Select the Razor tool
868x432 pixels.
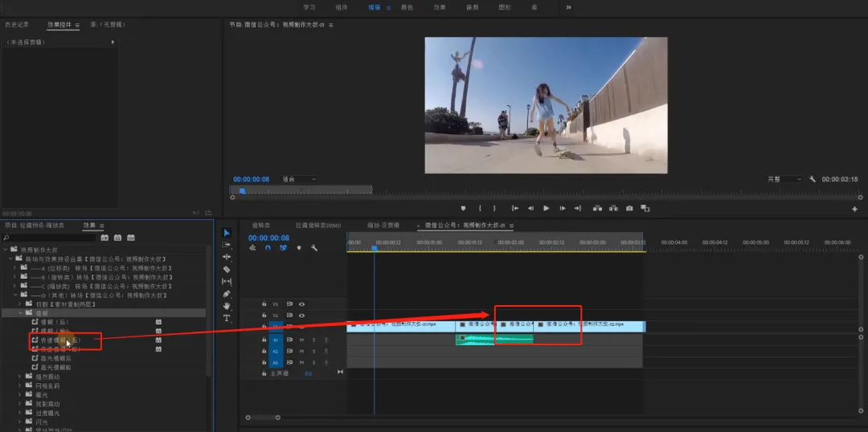click(227, 269)
